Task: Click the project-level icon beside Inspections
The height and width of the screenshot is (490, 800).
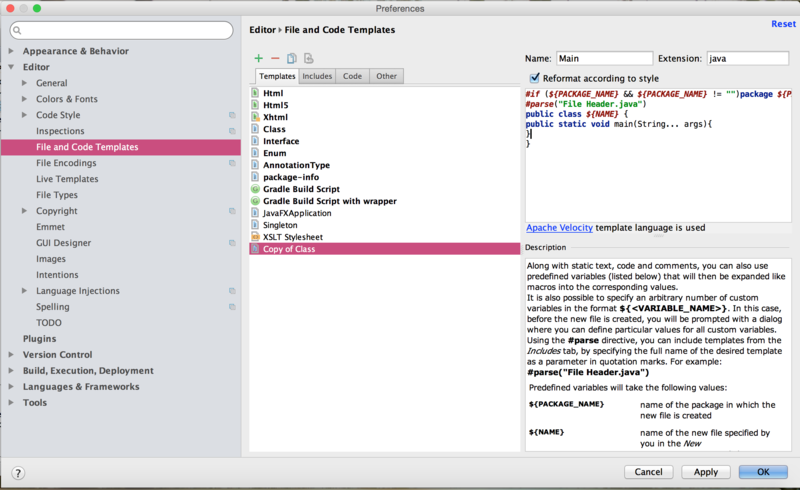Action: click(x=232, y=131)
